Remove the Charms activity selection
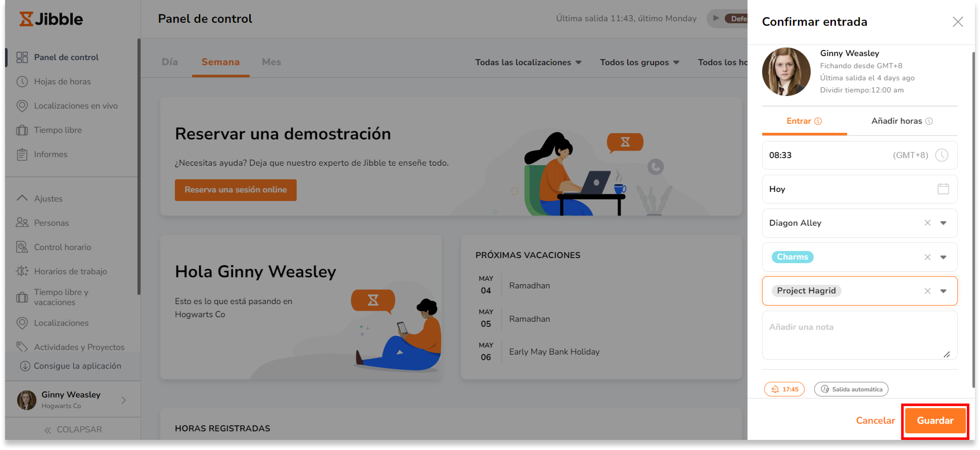 point(927,257)
